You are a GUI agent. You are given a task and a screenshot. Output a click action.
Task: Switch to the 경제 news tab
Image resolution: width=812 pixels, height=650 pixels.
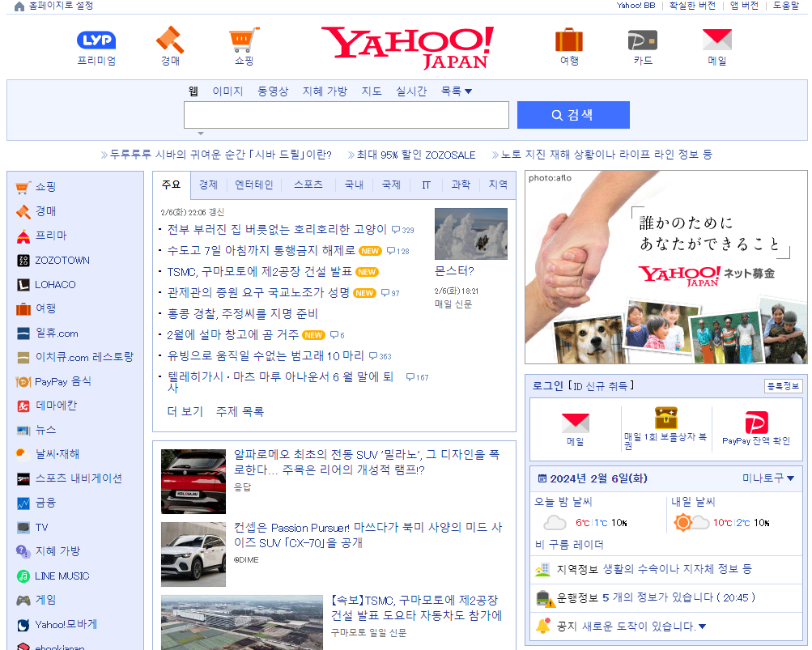pyautogui.click(x=209, y=185)
